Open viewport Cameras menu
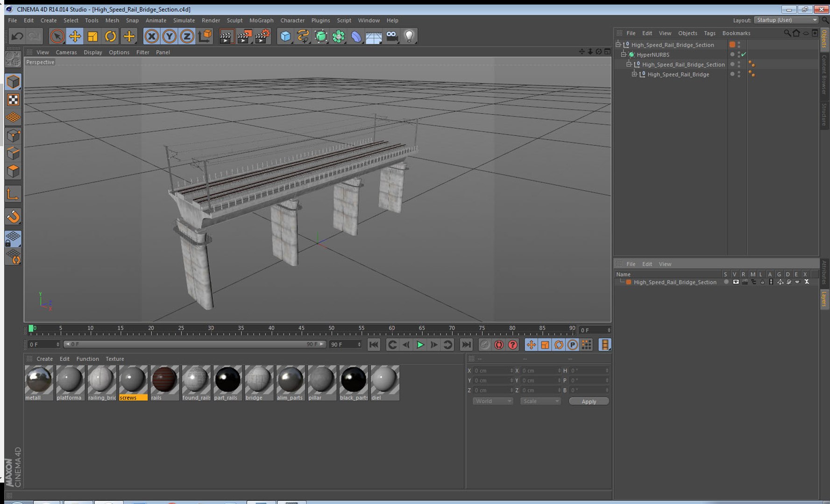The height and width of the screenshot is (504, 830). [66, 52]
